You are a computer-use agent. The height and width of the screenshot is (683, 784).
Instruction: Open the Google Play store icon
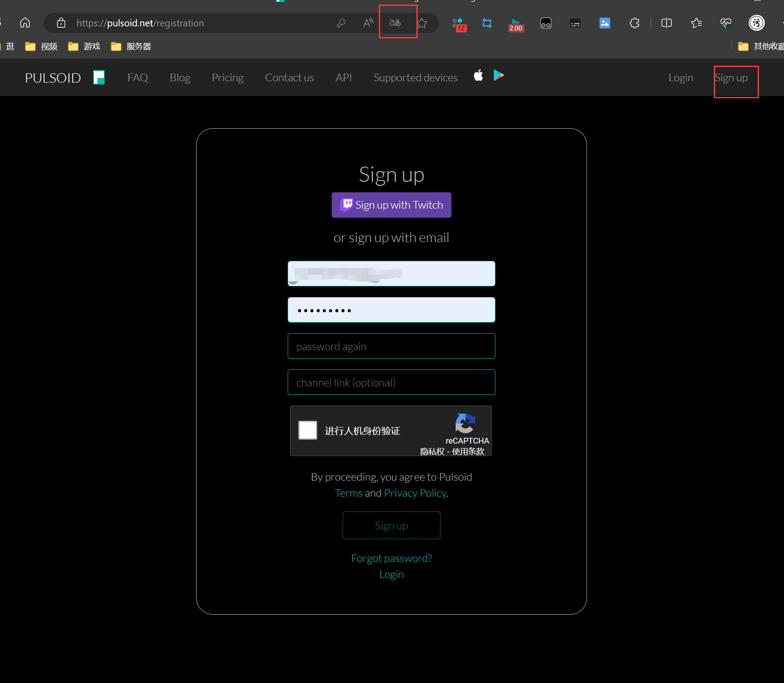[499, 75]
